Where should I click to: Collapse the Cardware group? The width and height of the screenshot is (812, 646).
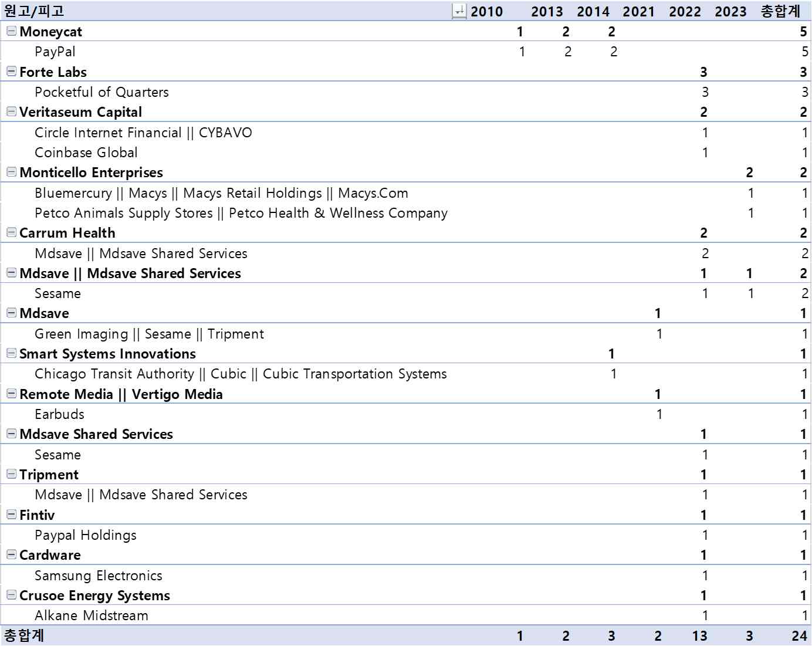[11, 554]
